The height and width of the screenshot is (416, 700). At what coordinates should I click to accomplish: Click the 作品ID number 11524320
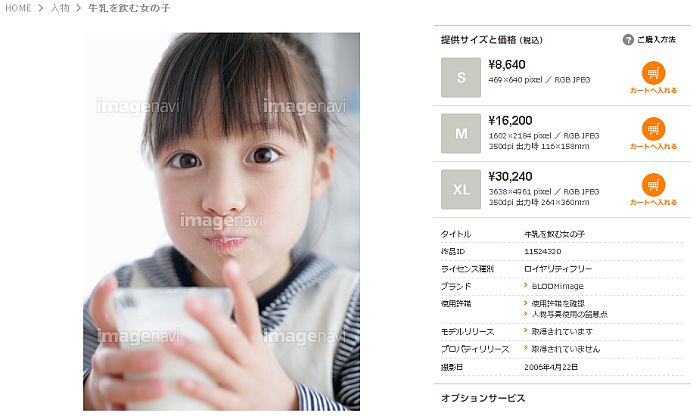(x=542, y=251)
